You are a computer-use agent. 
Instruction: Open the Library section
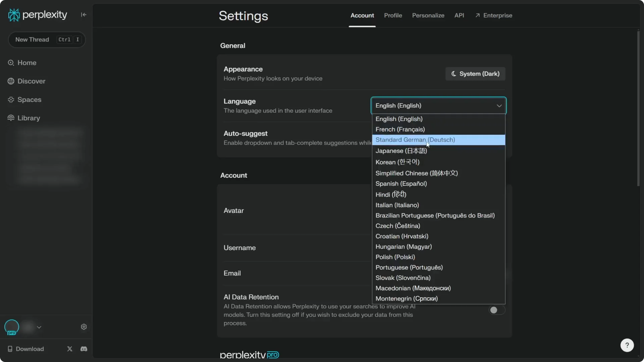tap(28, 118)
